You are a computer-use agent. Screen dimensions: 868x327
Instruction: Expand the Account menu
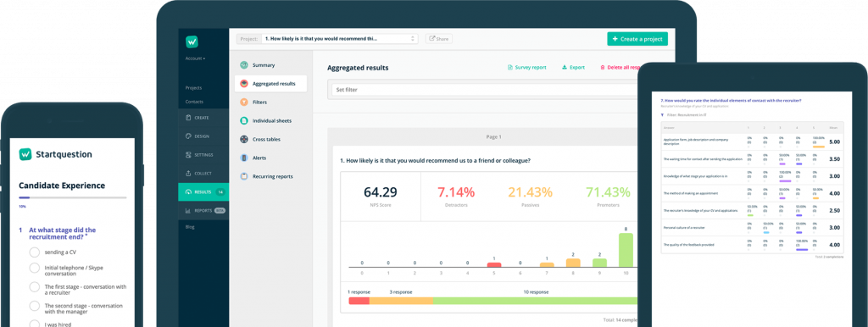tap(196, 58)
